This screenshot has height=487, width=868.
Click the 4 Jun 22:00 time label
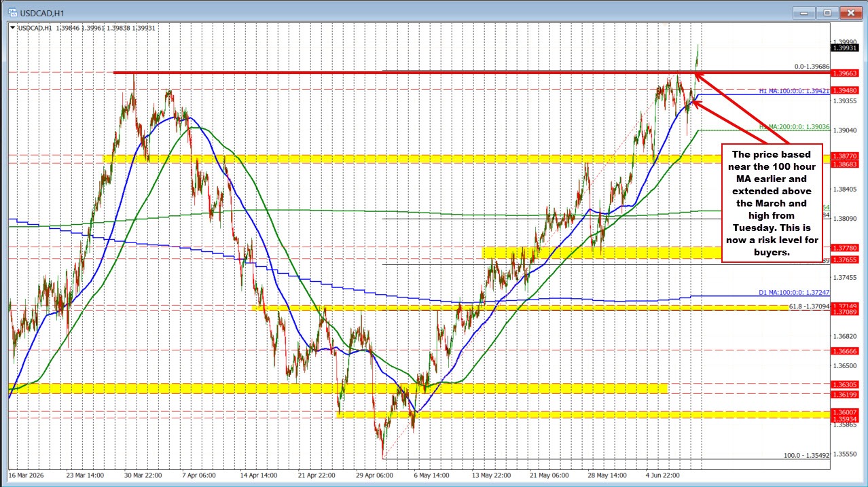point(662,476)
